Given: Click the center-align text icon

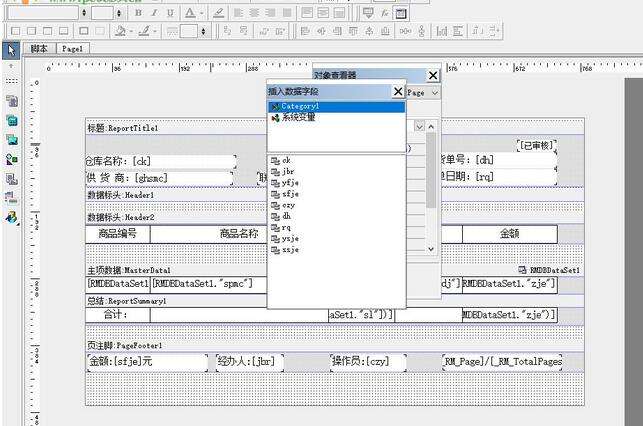Looking at the screenshot, I should [255, 13].
